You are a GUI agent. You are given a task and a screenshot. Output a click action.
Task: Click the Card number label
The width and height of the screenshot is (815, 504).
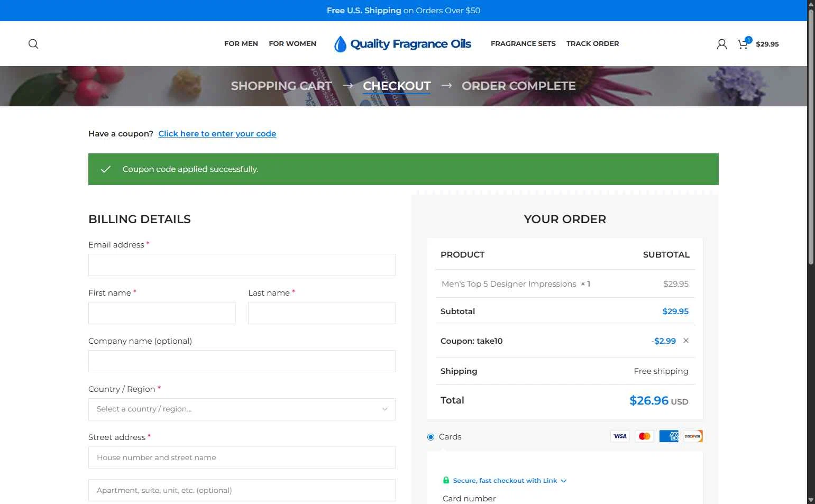point(469,499)
